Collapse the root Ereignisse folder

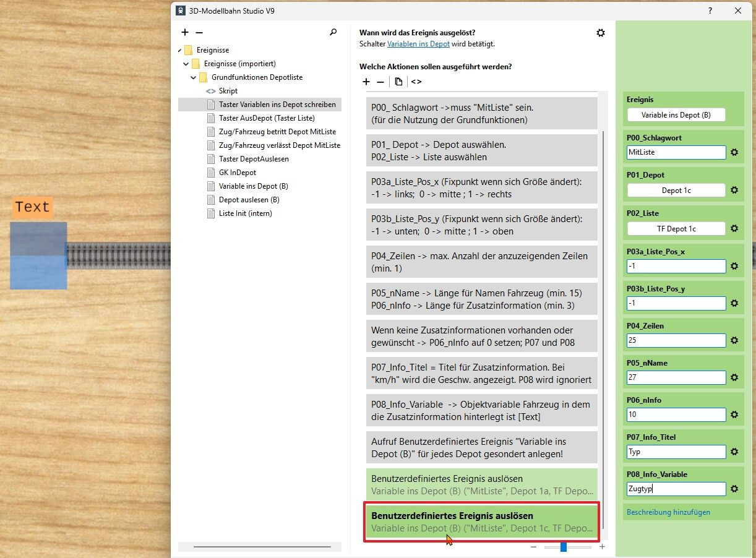pyautogui.click(x=179, y=50)
